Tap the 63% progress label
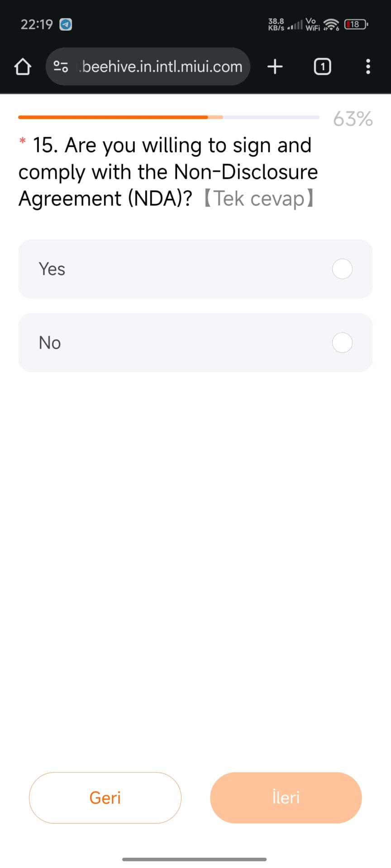 (x=353, y=119)
